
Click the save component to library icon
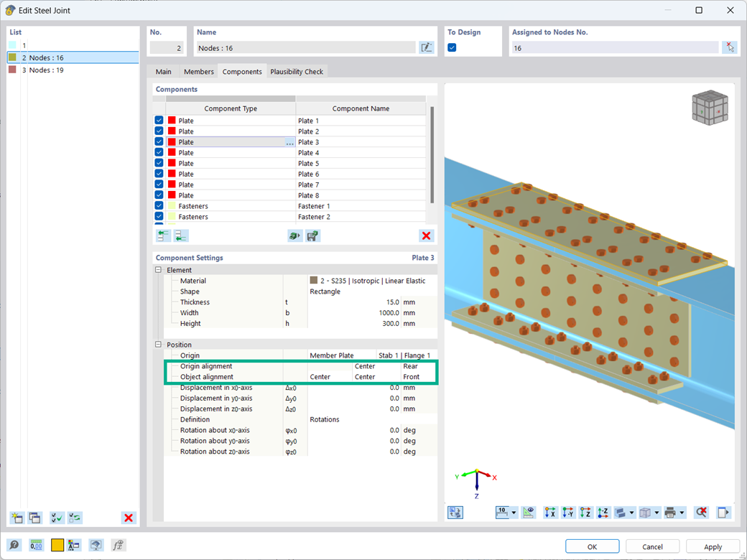tap(312, 235)
